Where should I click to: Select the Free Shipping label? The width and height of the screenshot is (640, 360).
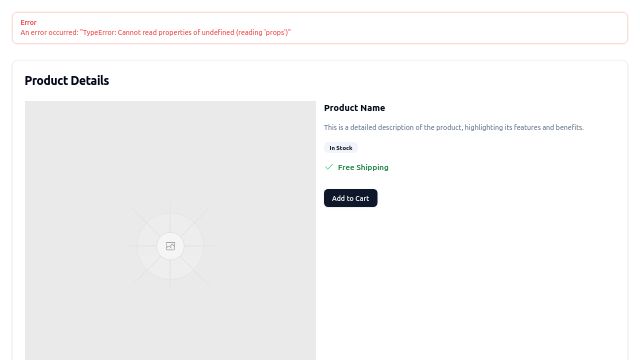pos(363,167)
